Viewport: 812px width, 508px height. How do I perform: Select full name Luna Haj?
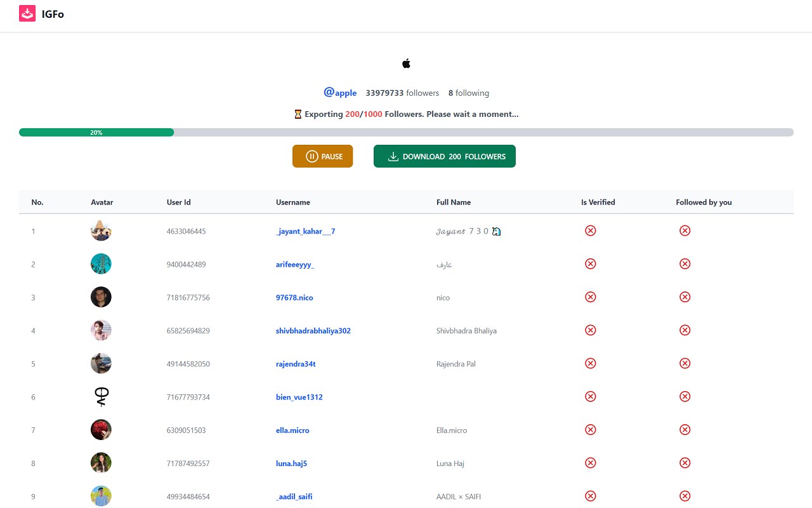pyautogui.click(x=450, y=464)
